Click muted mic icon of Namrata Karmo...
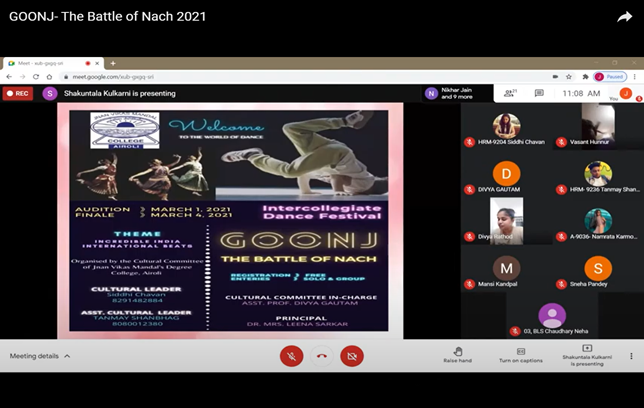644x408 pixels. [x=561, y=237]
